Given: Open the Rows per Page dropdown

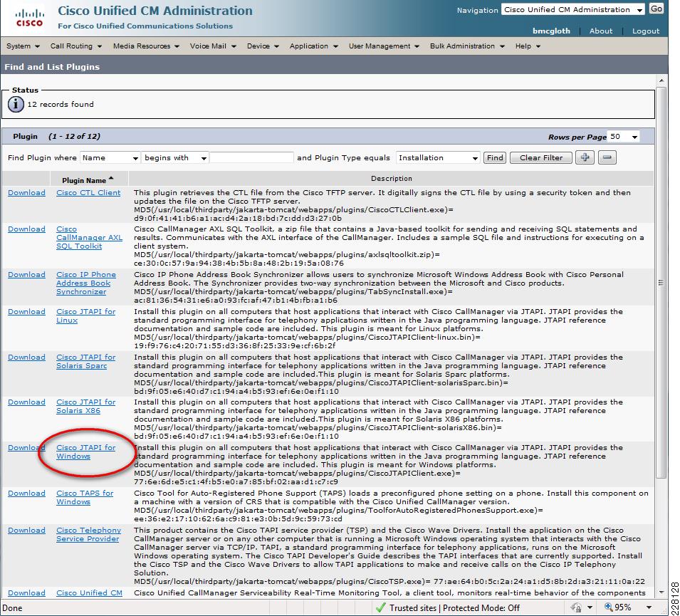Looking at the screenshot, I should 624,137.
